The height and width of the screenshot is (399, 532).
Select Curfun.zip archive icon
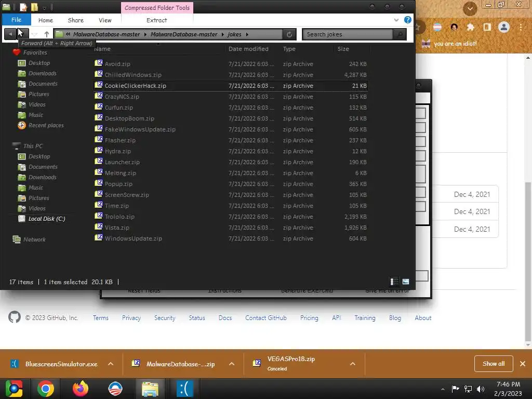point(98,107)
